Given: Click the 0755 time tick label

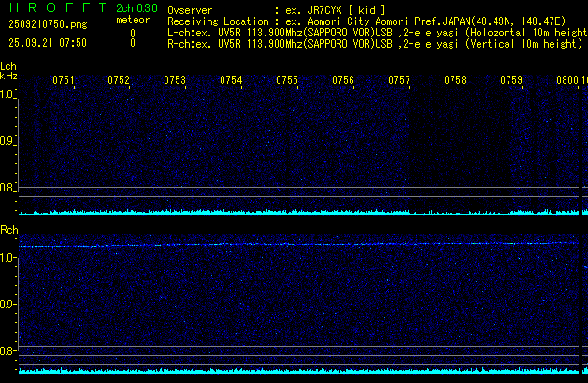Looking at the screenshot, I should point(287,81).
